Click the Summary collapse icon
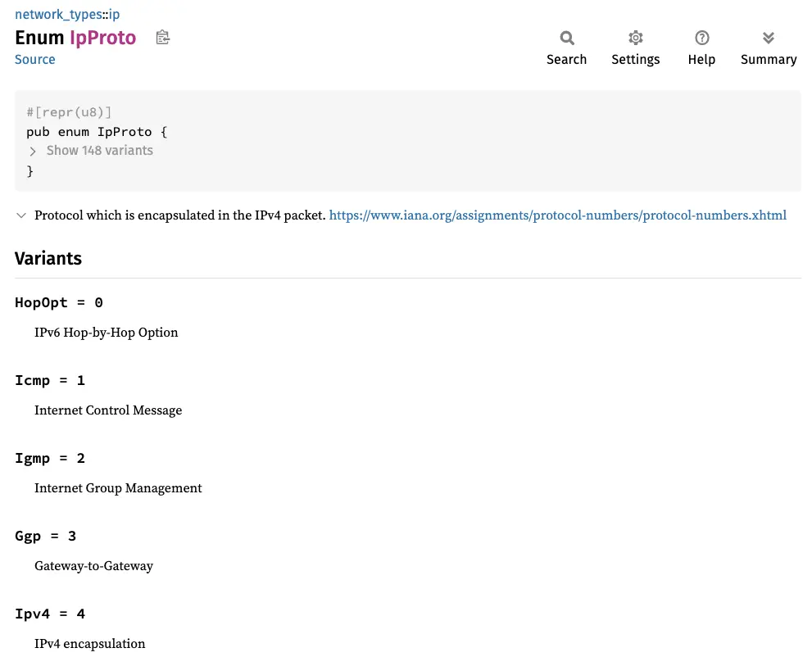812x666 pixels. pyautogui.click(x=768, y=38)
